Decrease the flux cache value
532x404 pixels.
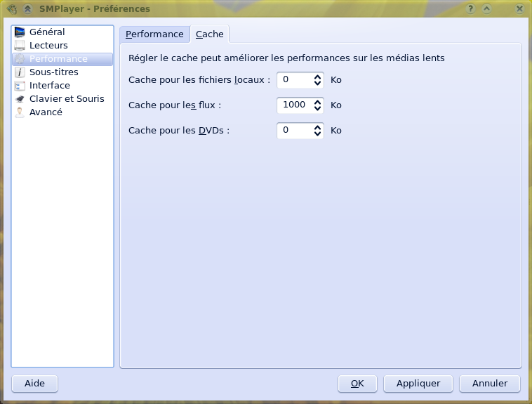pyautogui.click(x=318, y=108)
